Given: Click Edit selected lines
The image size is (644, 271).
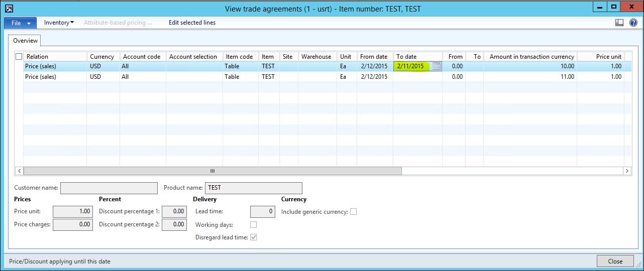Looking at the screenshot, I should click(x=192, y=23).
